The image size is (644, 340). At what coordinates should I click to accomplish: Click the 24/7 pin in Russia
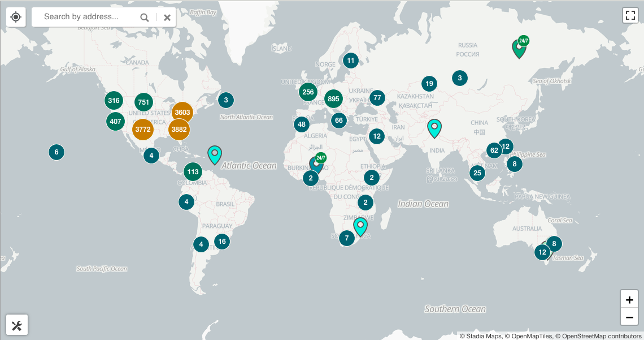point(520,48)
